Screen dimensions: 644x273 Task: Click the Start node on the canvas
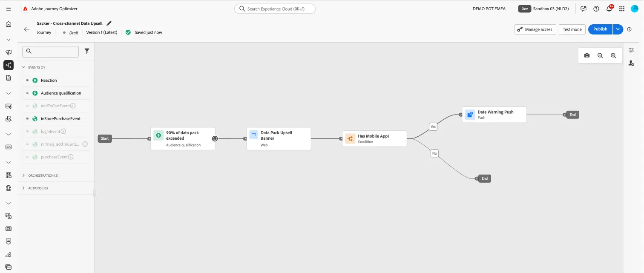click(x=105, y=138)
